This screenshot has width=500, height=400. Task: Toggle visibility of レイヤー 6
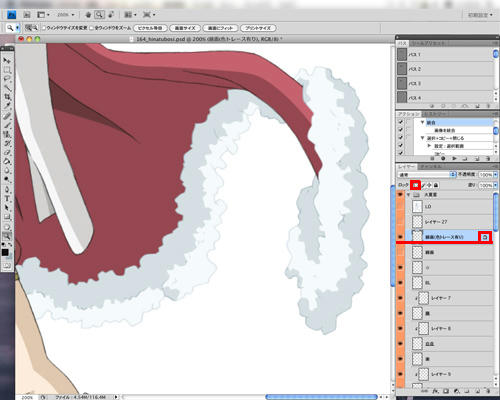point(400,328)
